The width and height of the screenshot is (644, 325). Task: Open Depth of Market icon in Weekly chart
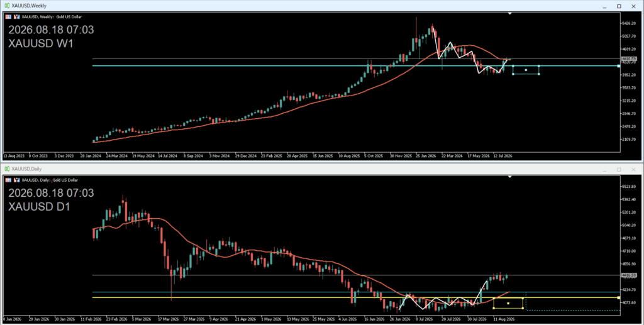tap(8, 17)
